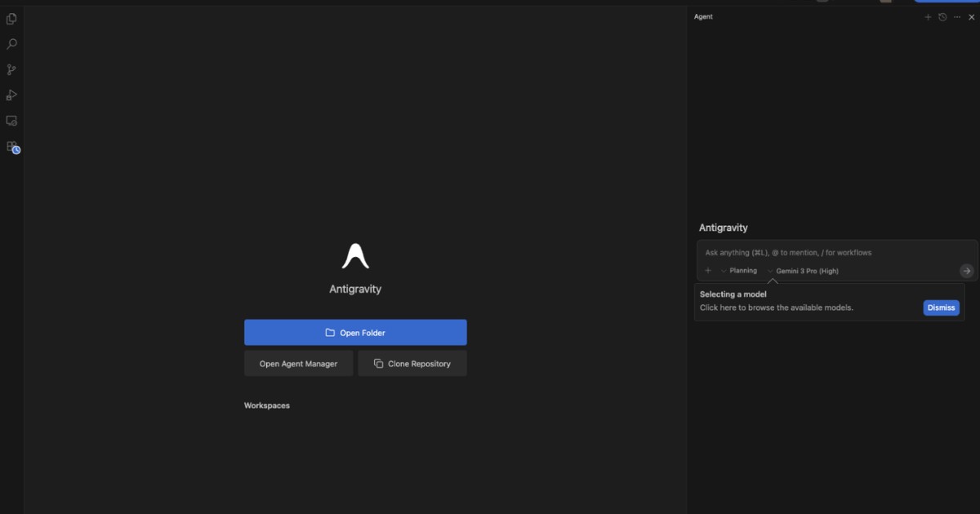Add context using the plus icon below input
The width and height of the screenshot is (980, 514).
click(708, 271)
